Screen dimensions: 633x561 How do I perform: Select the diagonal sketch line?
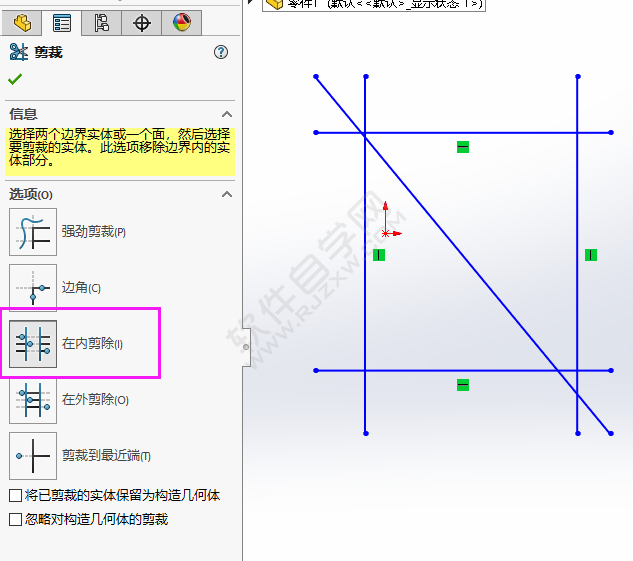pos(463,254)
